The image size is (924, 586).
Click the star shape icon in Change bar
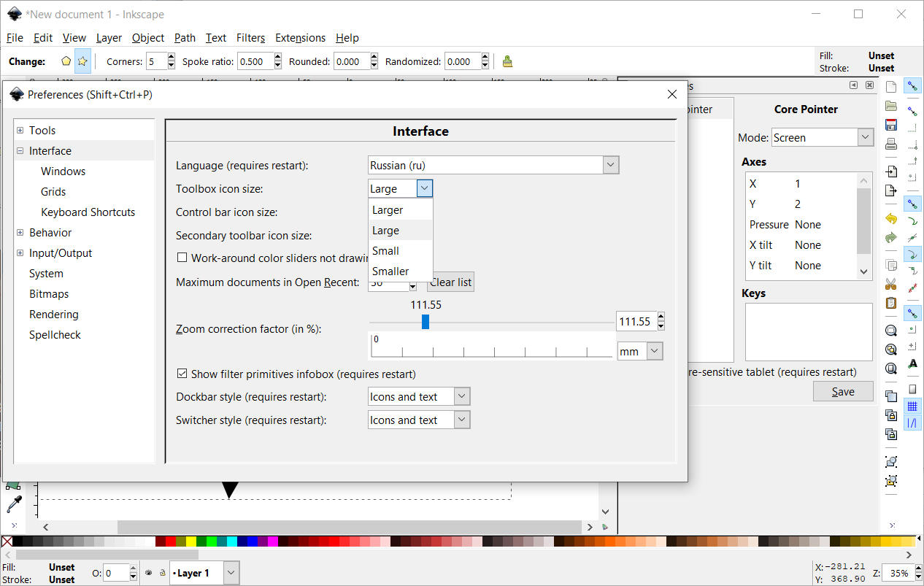(82, 61)
